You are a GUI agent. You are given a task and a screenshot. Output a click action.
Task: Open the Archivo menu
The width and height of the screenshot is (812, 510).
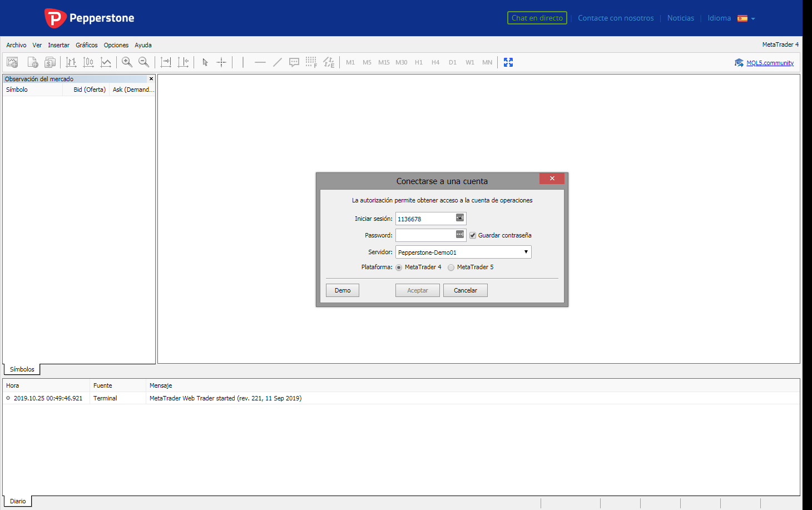pyautogui.click(x=16, y=45)
